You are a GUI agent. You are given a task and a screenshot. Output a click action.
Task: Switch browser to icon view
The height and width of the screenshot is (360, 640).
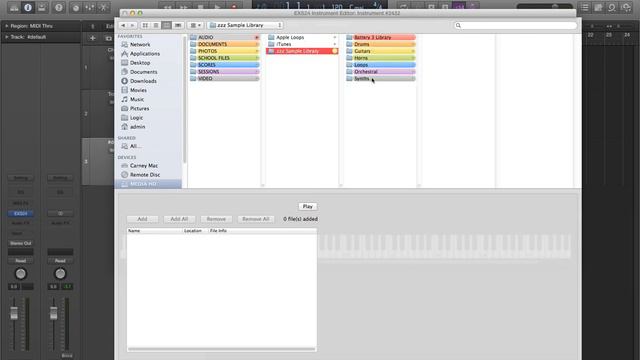point(145,25)
